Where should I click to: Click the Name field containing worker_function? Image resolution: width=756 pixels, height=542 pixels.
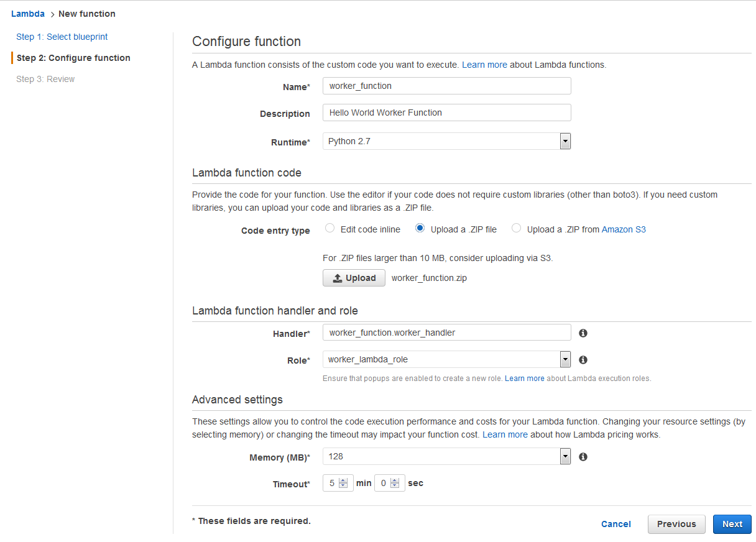(x=446, y=86)
